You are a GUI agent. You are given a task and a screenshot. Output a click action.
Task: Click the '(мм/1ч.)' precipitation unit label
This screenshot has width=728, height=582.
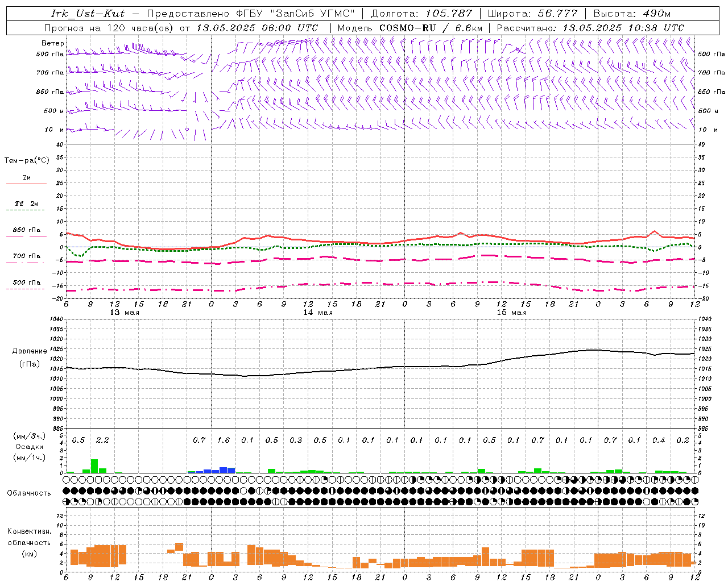(29, 458)
